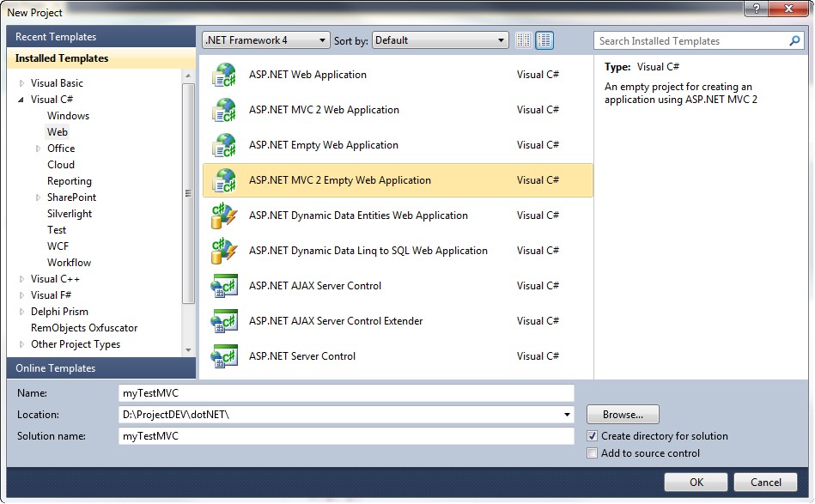Click the search magnifier in the templates search box
Image resolution: width=815 pixels, height=504 pixels.
[794, 40]
